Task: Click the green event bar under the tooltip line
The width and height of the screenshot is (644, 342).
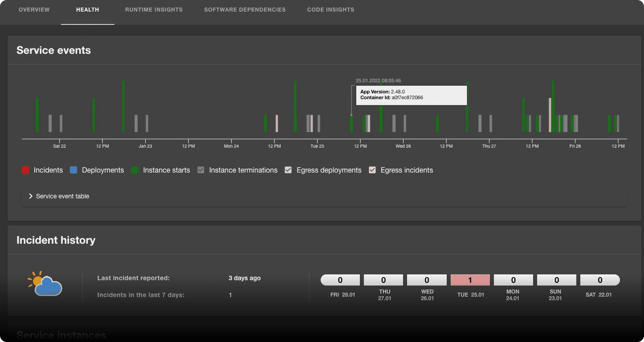Action: pos(351,124)
